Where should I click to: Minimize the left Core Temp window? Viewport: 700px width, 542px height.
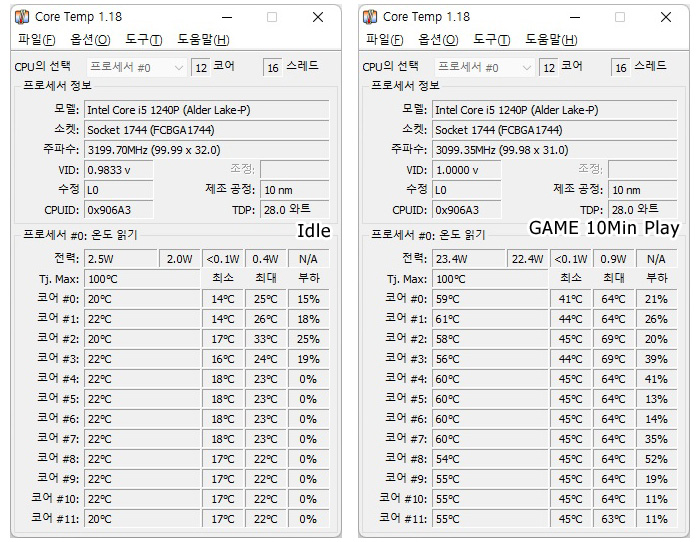pos(227,17)
